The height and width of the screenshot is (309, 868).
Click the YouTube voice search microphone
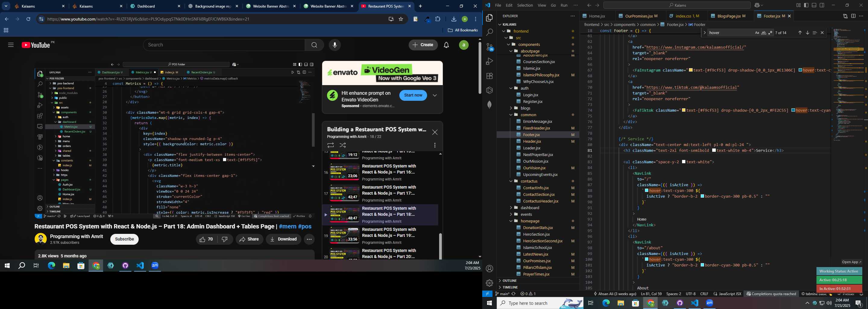[x=335, y=45]
